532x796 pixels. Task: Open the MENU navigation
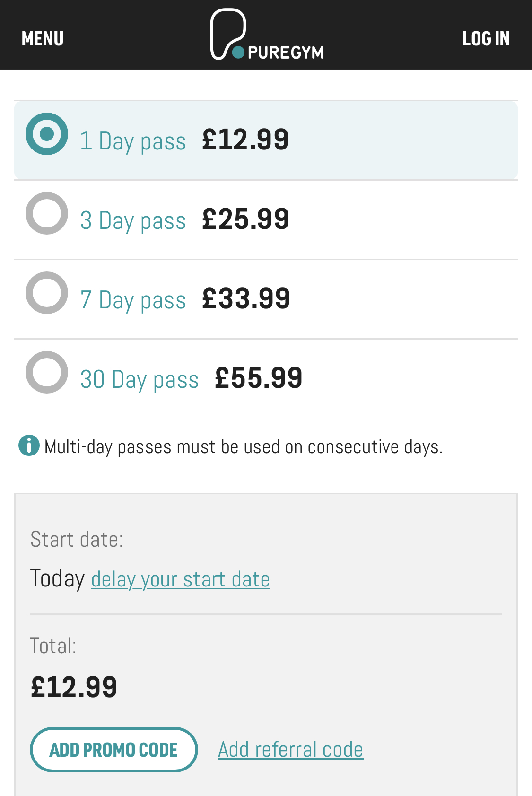pyautogui.click(x=43, y=39)
